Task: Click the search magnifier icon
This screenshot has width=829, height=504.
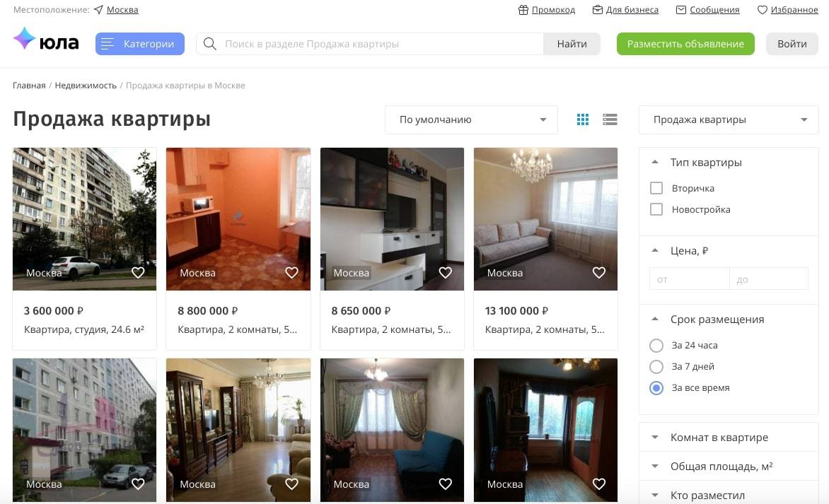Action: 210,44
